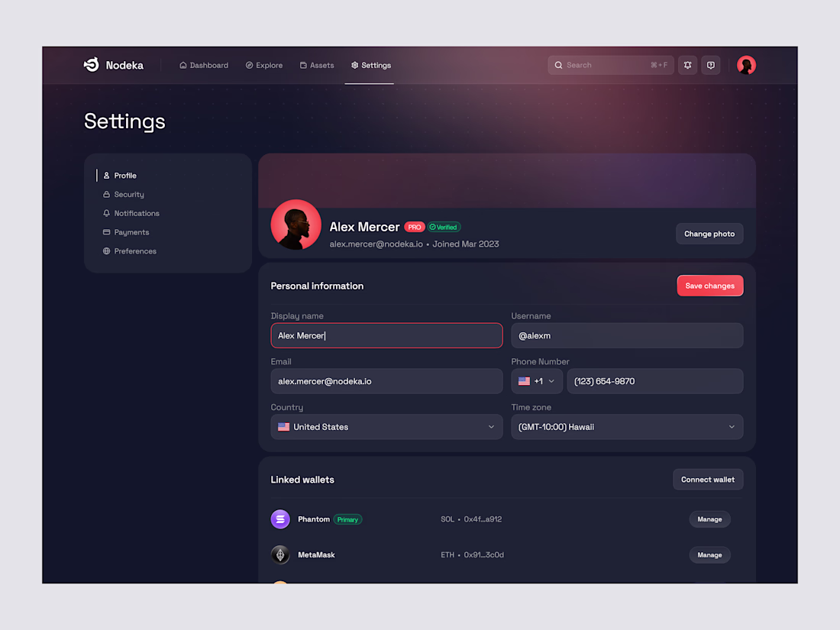The image size is (840, 630).
Task: Open Preferences in settings sidebar
Action: tap(130, 251)
